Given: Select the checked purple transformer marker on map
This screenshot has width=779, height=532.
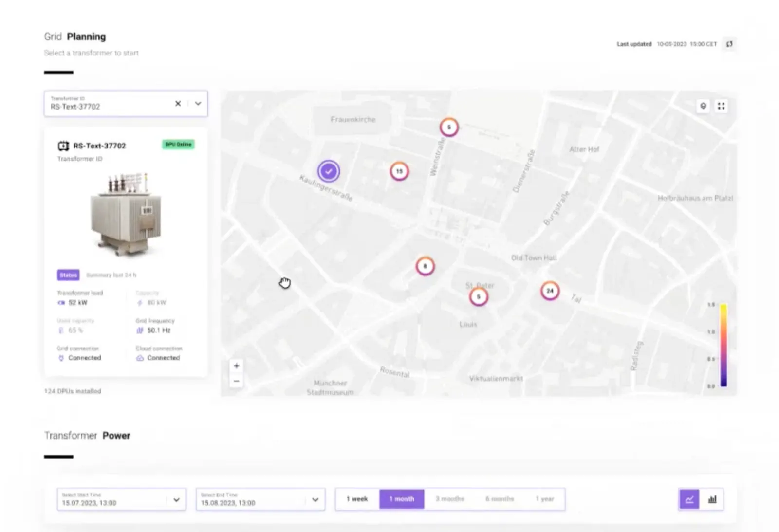Looking at the screenshot, I should click(x=329, y=171).
